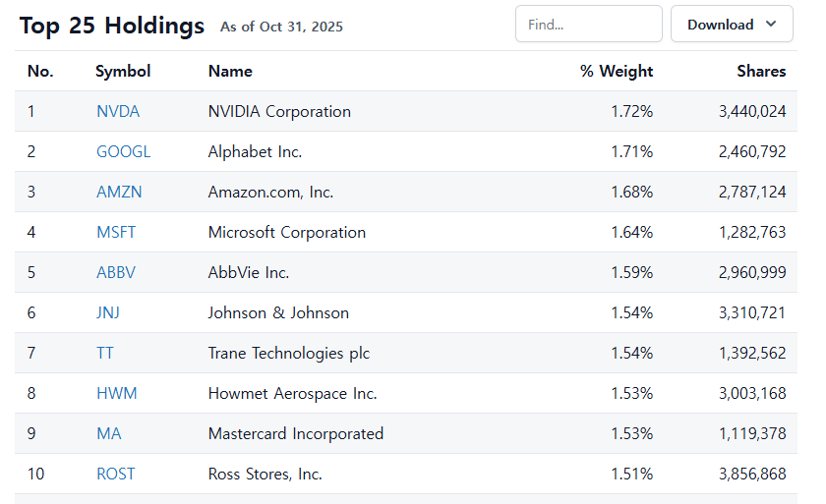
Task: Open the NVDA ticker link
Action: click(118, 112)
